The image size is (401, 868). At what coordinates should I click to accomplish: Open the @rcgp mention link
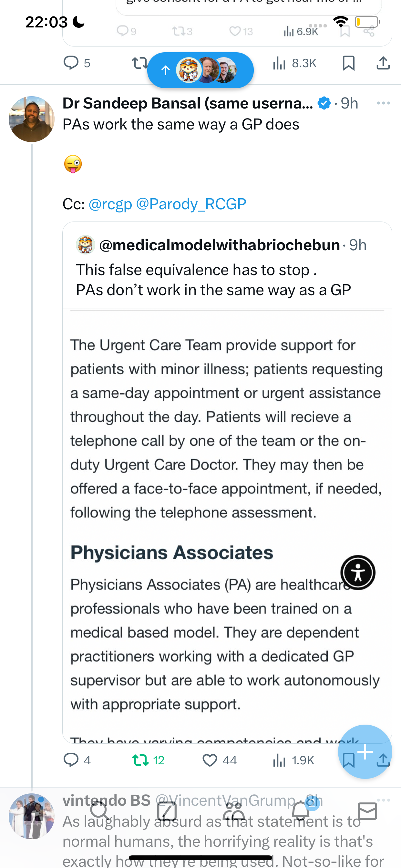tap(110, 204)
